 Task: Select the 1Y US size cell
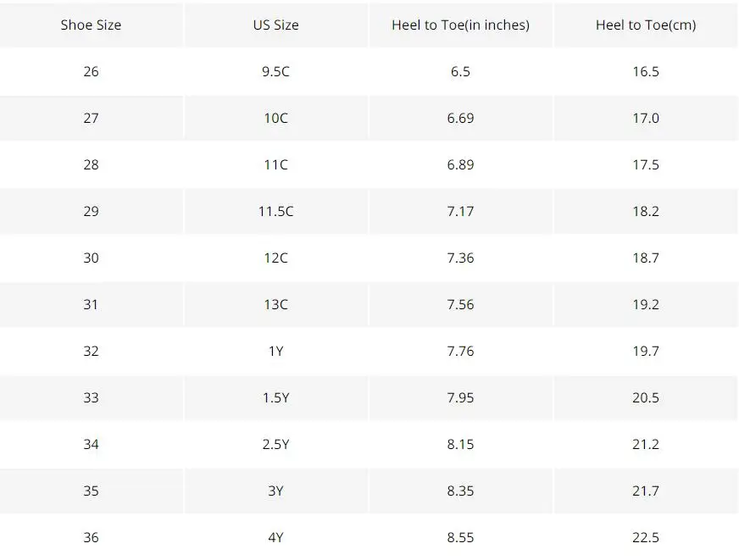(275, 352)
